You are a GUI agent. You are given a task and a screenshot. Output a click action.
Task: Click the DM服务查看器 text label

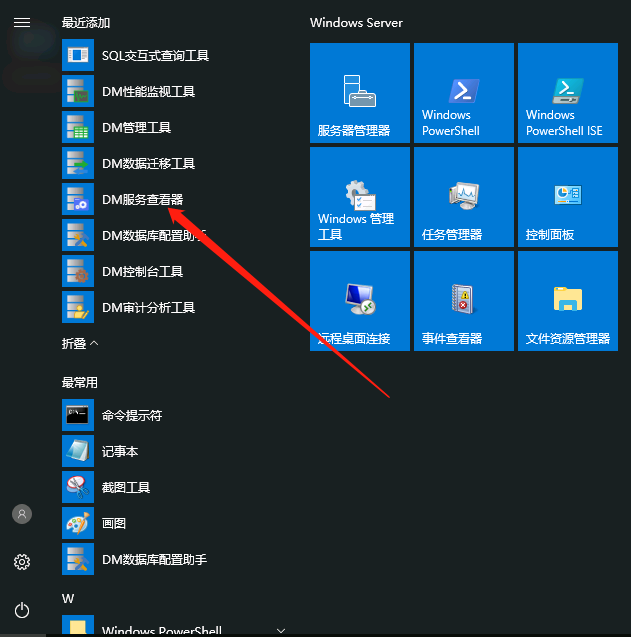point(142,199)
